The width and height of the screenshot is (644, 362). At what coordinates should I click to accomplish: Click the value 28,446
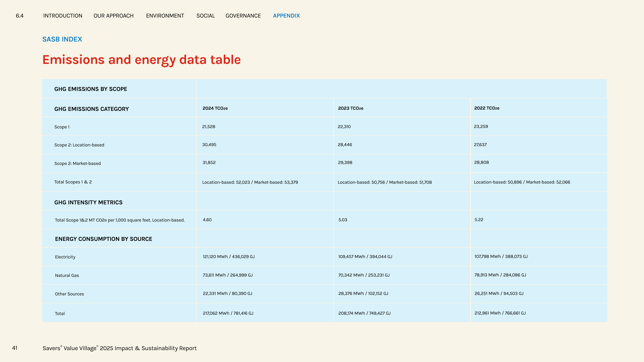click(345, 145)
